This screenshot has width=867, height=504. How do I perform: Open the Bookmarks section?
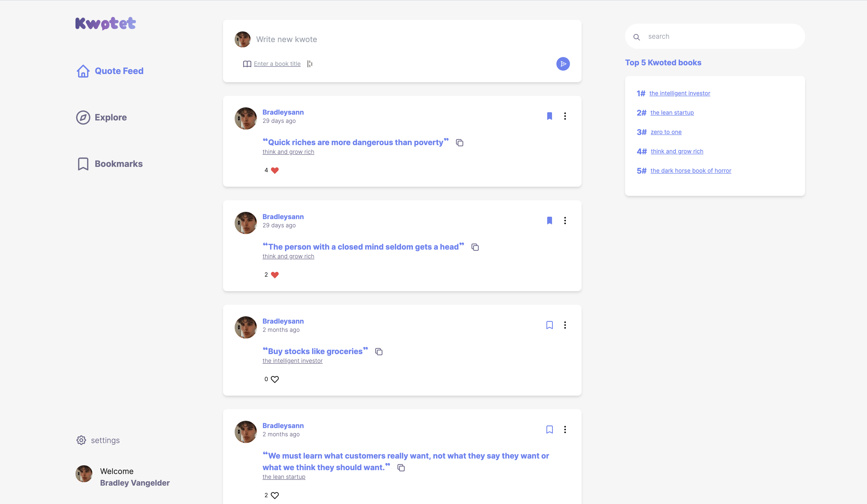118,164
